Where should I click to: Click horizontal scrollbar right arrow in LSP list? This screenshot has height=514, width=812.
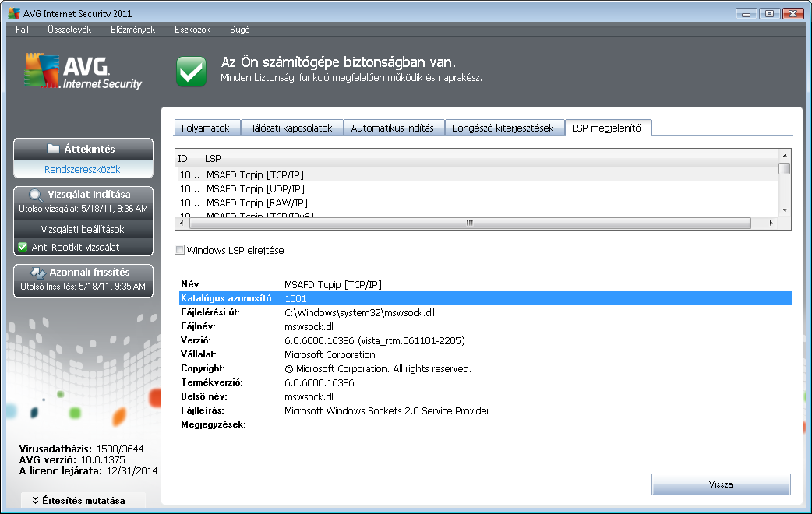(x=771, y=223)
